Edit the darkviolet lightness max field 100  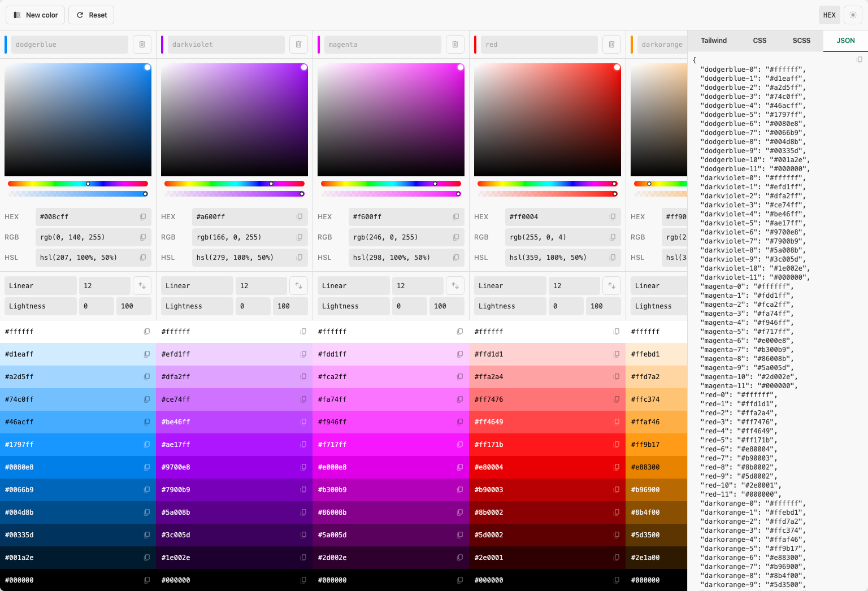click(290, 306)
